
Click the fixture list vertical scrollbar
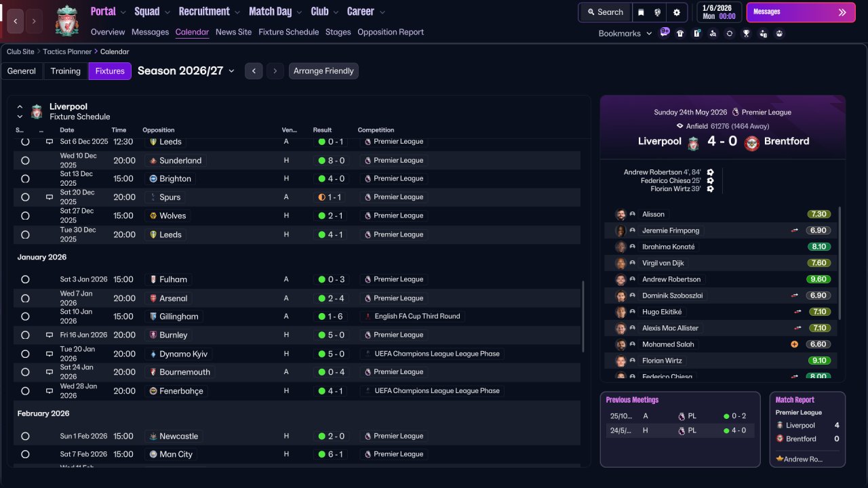coord(583,317)
